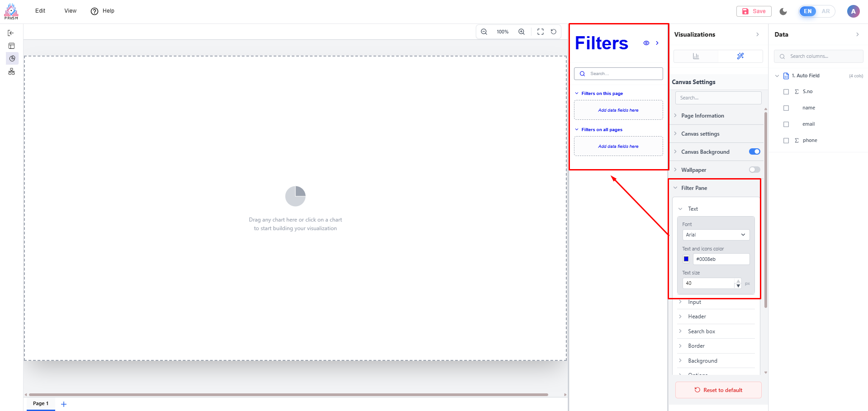
Task: Click the reset view rotate icon
Action: tap(554, 32)
